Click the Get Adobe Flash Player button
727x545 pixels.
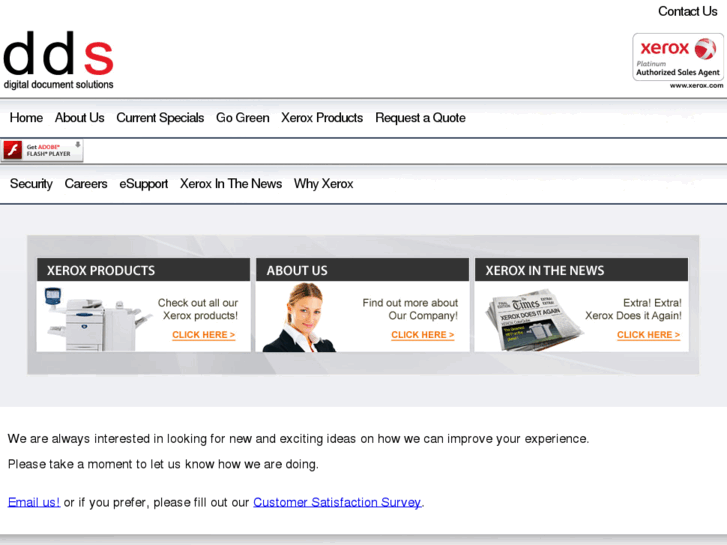pyautogui.click(x=42, y=150)
